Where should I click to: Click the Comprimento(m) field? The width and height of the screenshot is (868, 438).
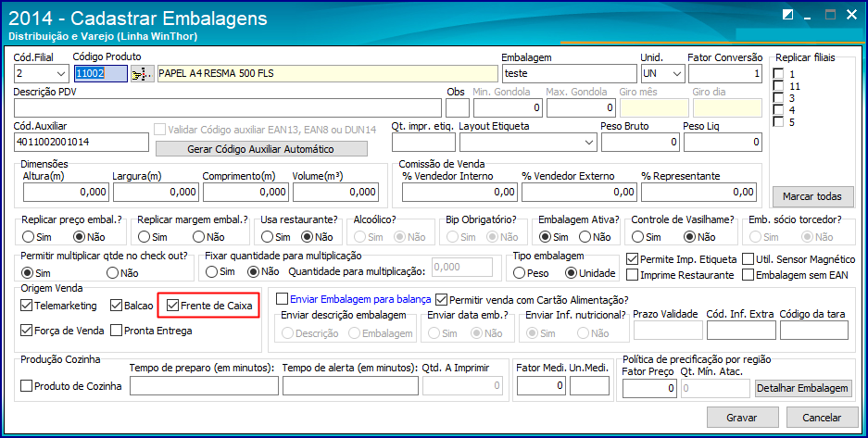click(245, 192)
